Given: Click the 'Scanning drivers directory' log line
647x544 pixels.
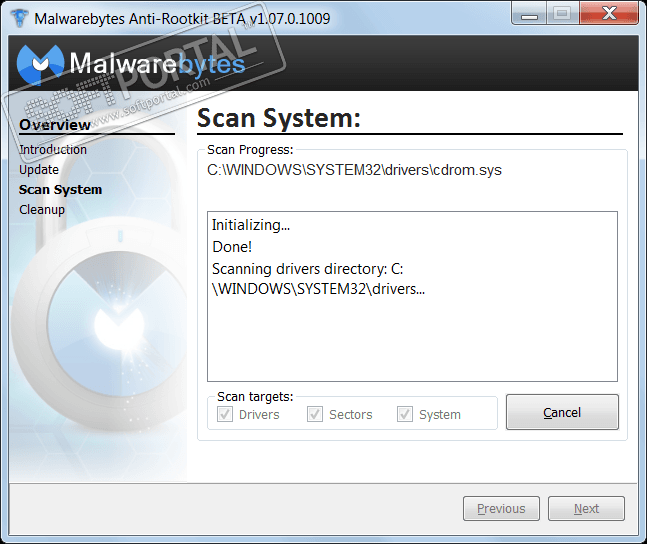Looking at the screenshot, I should pos(318,279).
